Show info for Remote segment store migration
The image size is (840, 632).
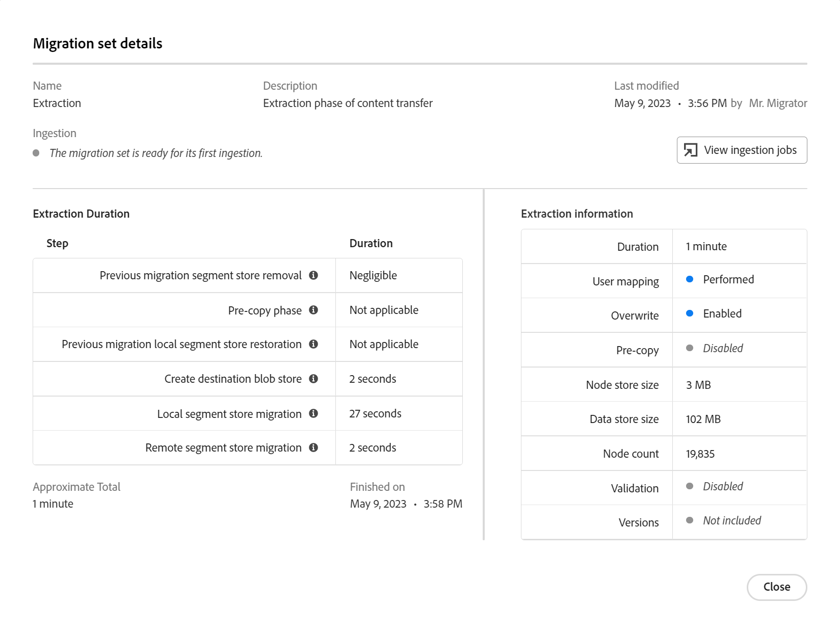313,447
